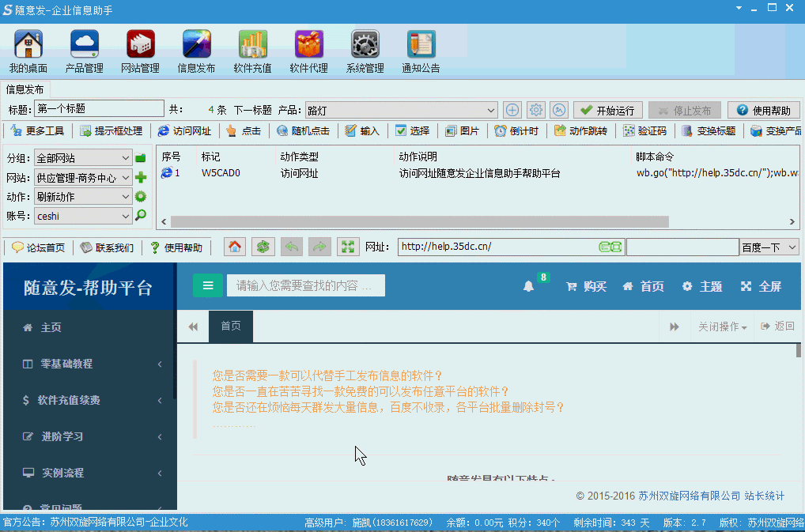Click the browser refresh icon button
The width and height of the screenshot is (805, 532).
click(x=263, y=247)
